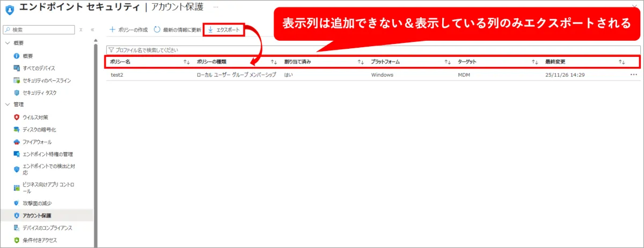Viewport: 644px width, 248px height.
Task: Click エクスポート button
Action: pos(224,30)
